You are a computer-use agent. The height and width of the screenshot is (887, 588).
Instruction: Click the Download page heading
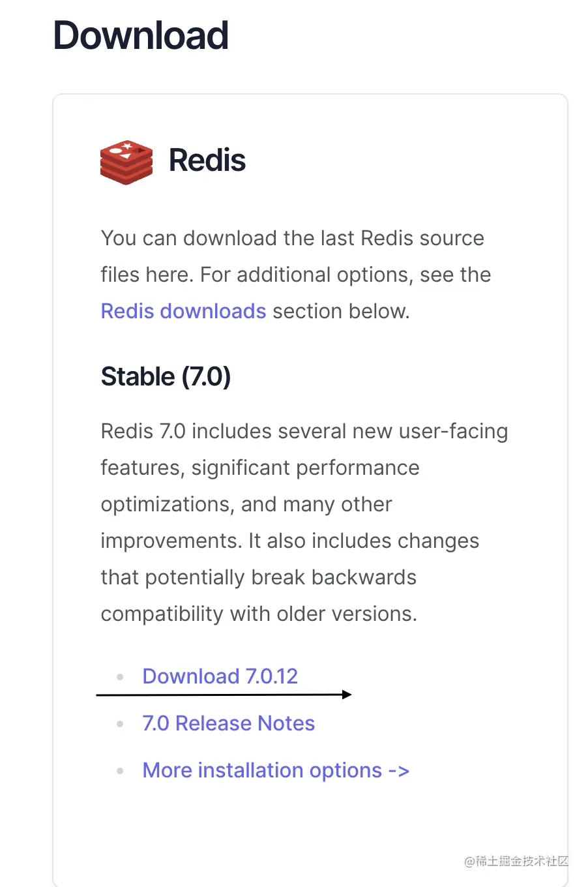click(x=140, y=36)
